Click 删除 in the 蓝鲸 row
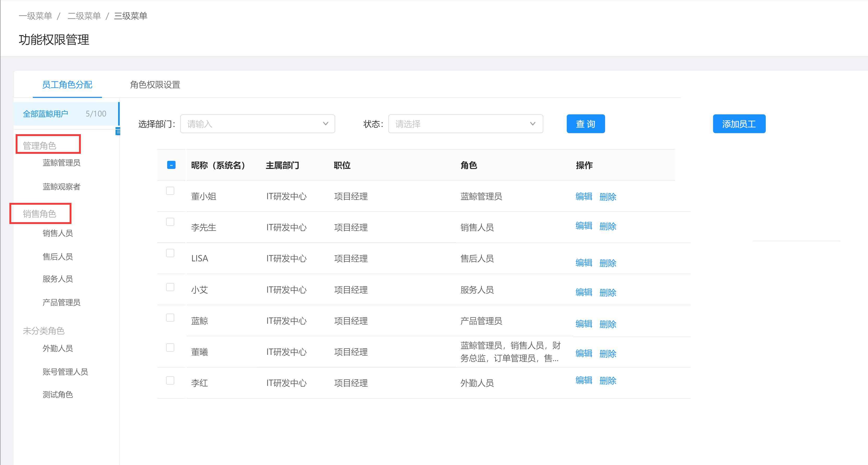The height and width of the screenshot is (465, 868). click(x=608, y=324)
